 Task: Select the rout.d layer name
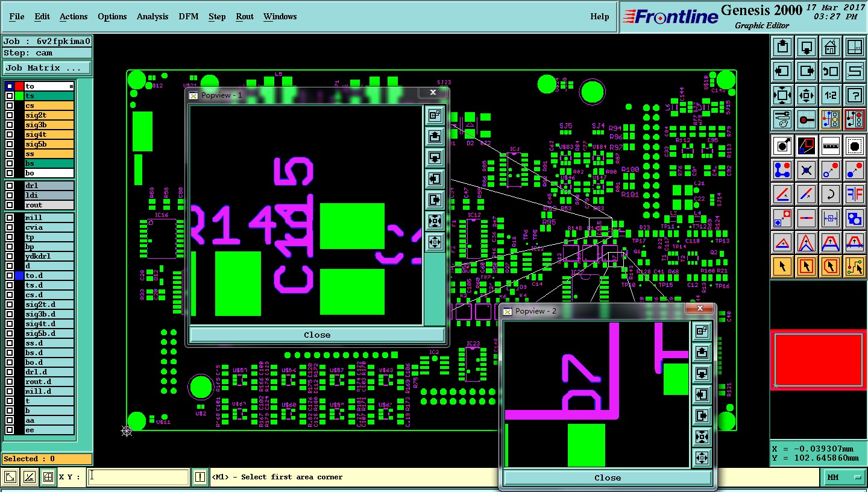49,382
